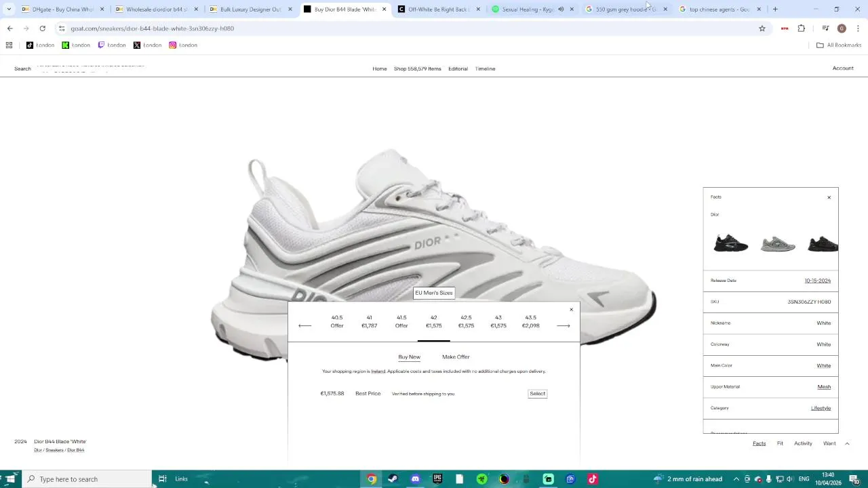
Task: Open the media control icon in the toolbar
Action: coord(825,28)
